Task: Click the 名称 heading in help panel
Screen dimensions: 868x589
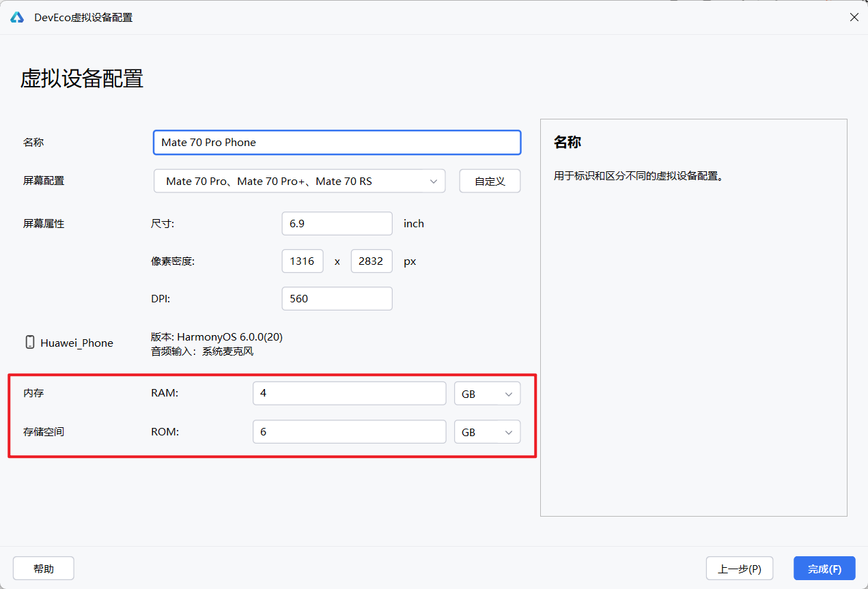Action: (x=567, y=142)
